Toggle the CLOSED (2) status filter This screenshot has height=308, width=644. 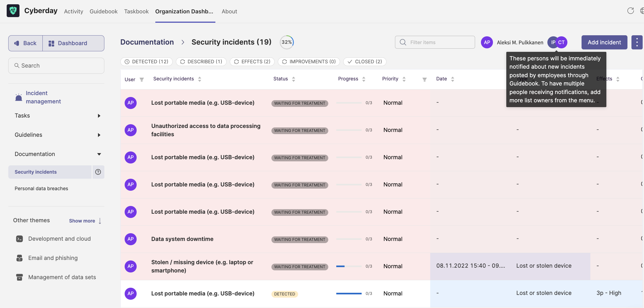coord(365,62)
